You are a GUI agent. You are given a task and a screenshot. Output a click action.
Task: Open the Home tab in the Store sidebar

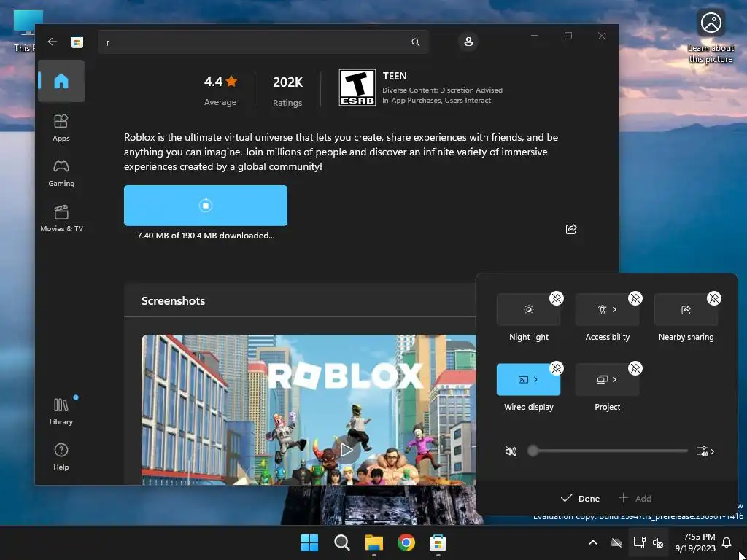pos(61,81)
